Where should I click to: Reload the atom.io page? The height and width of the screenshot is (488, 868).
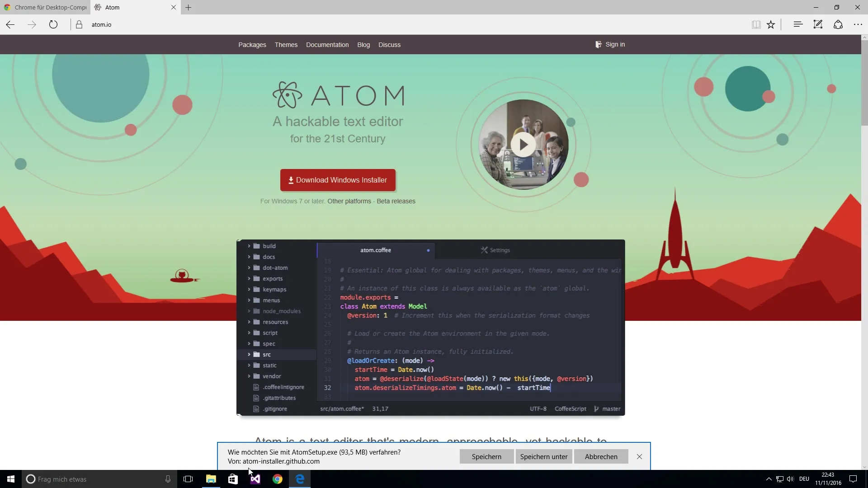tap(53, 24)
